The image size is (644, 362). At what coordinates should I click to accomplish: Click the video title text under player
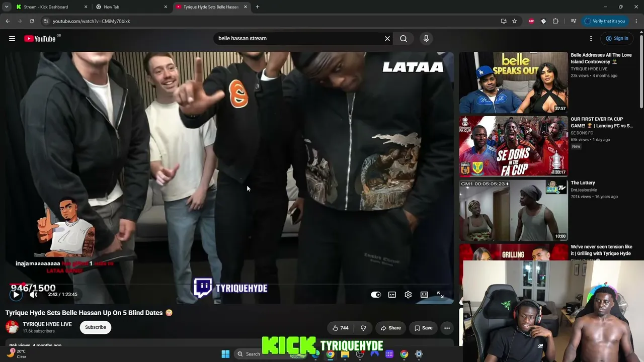89,313
